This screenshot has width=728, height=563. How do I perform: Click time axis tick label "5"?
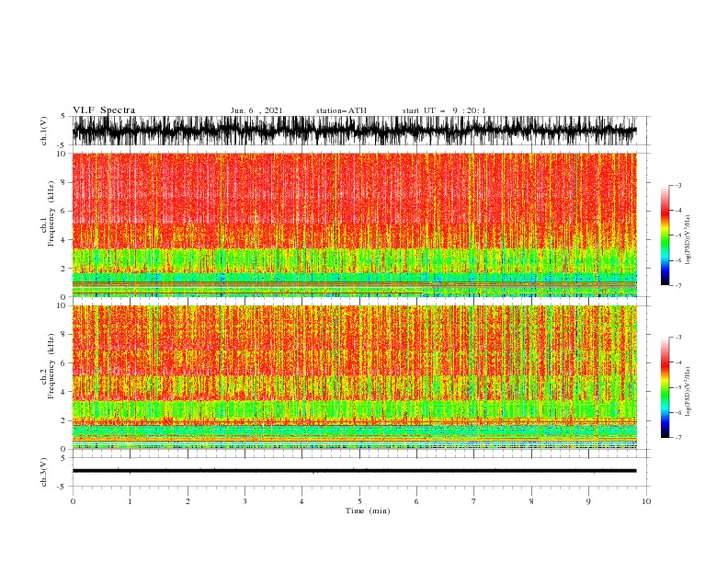(359, 501)
